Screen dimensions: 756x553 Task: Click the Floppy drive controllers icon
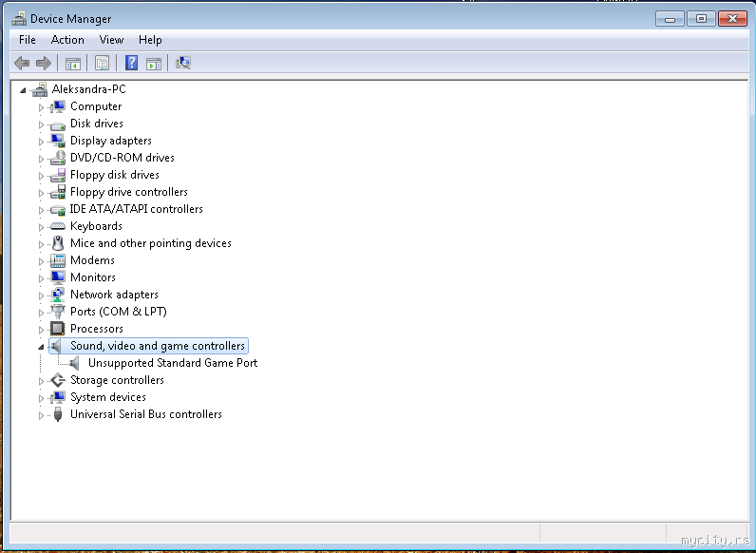[x=58, y=192]
